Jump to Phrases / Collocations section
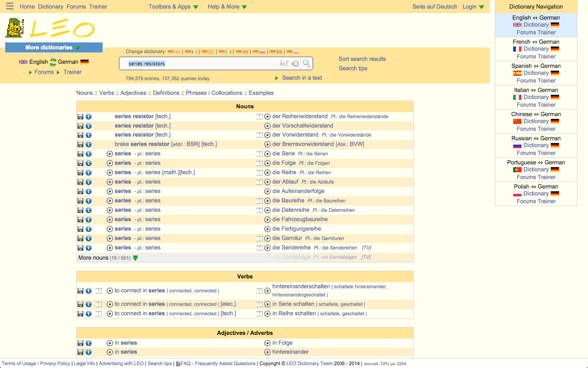 click(x=214, y=93)
